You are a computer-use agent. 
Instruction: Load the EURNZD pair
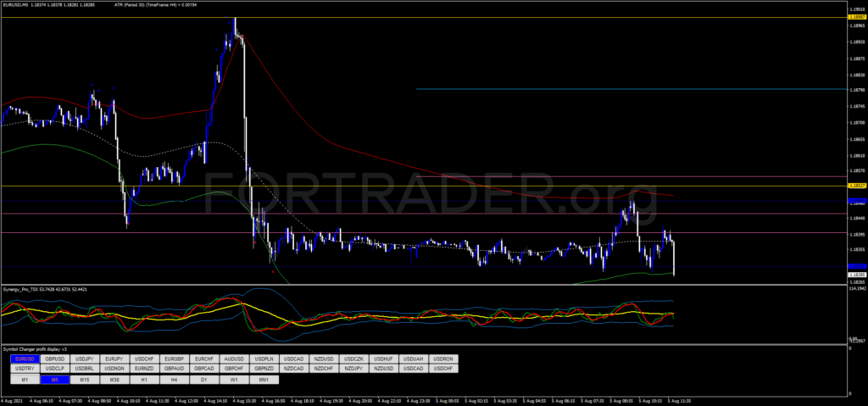pyautogui.click(x=144, y=368)
